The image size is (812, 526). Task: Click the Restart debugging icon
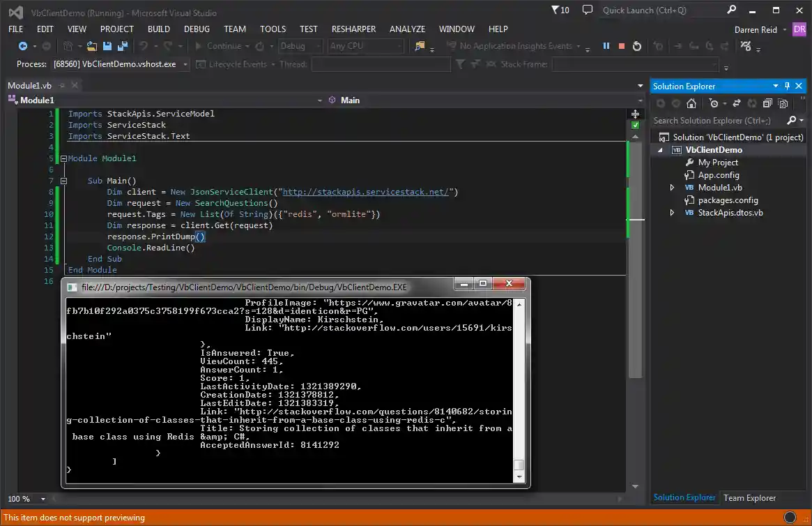pyautogui.click(x=637, y=46)
